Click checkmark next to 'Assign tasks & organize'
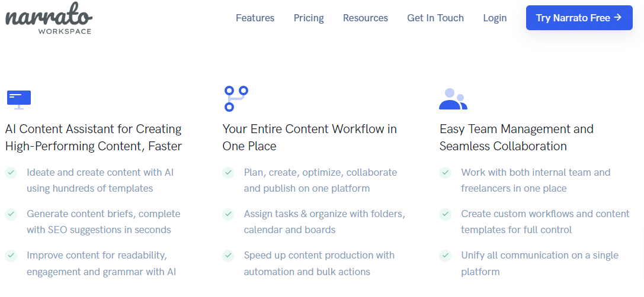 point(228,214)
